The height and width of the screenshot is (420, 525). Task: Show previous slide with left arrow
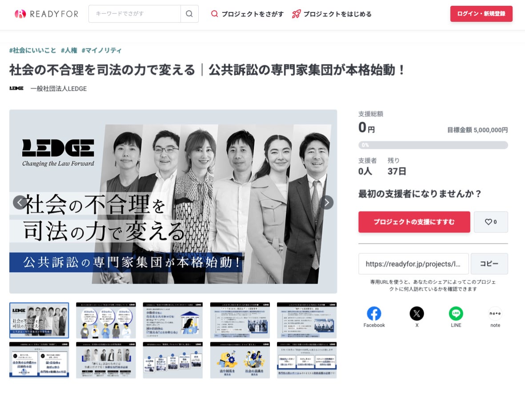click(20, 202)
